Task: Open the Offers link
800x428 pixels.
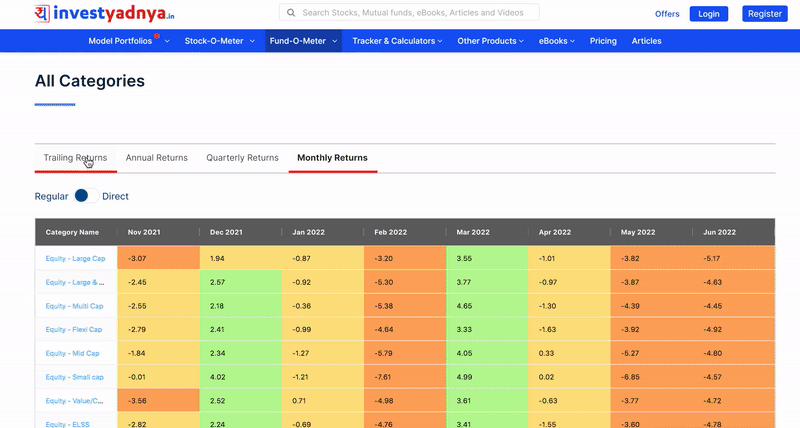Action: click(667, 14)
